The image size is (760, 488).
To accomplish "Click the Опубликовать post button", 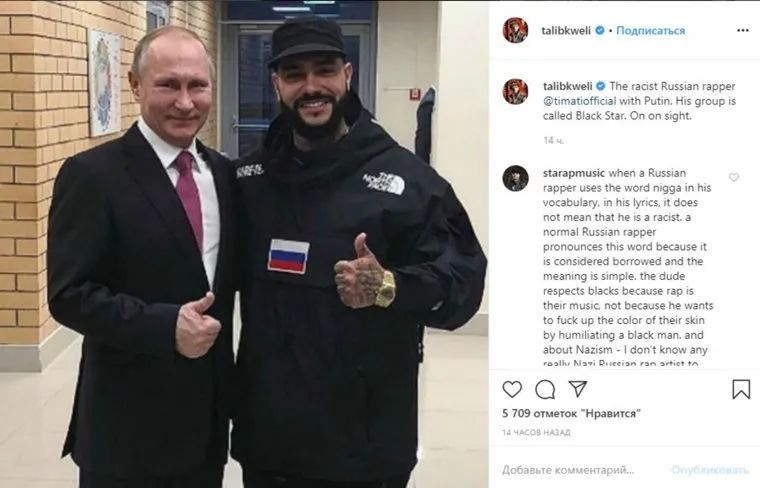I will (710, 470).
